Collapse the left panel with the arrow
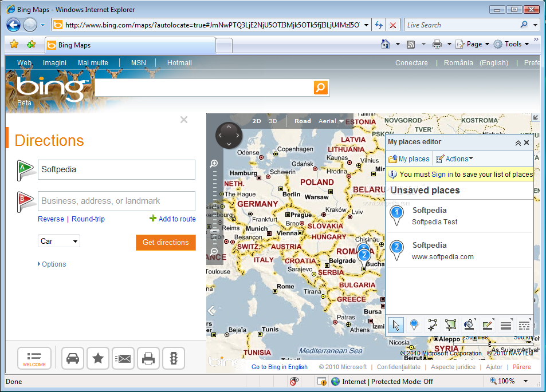 pos(211,311)
